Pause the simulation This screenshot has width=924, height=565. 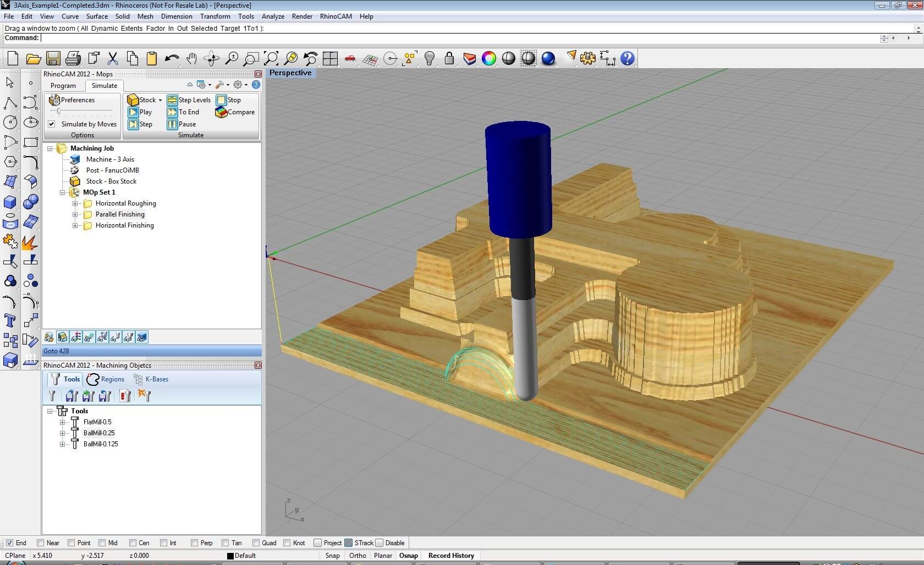tap(182, 124)
